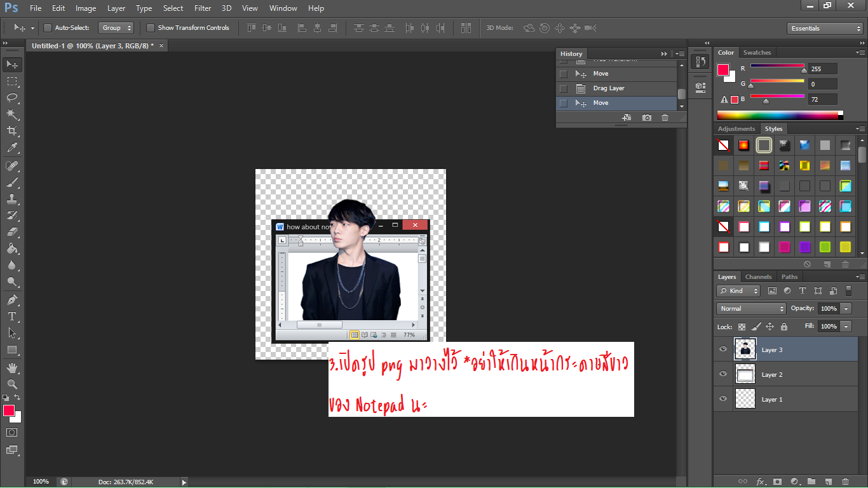Screen dimensions: 868x488
Task: Activate the Crop tool
Action: (12, 131)
